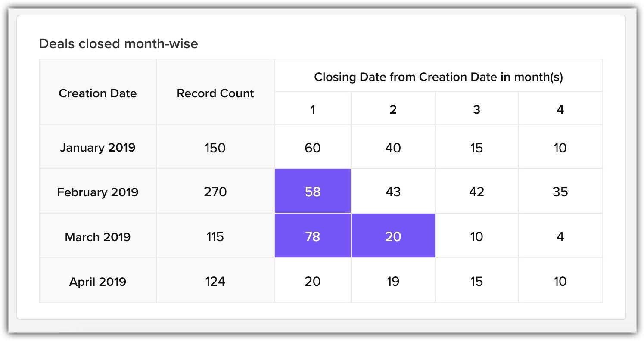Click the March 2019 row label
The image size is (644, 341).
98,236
